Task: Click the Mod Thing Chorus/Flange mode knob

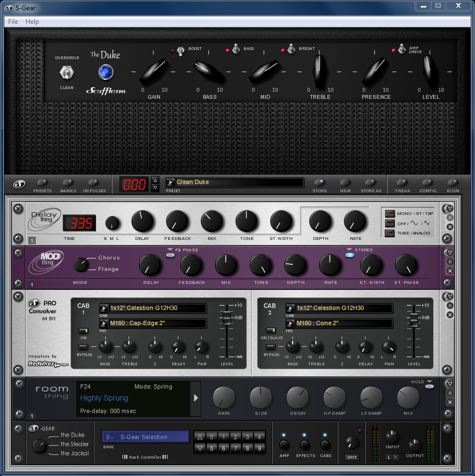Action: 80,265
